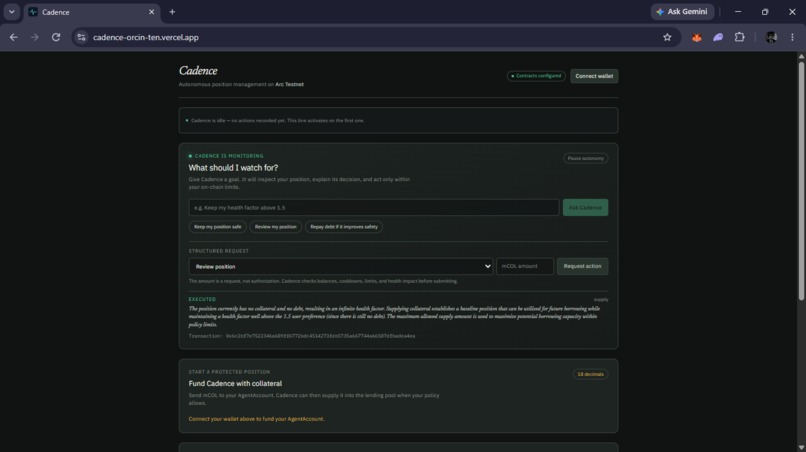Click the STRUCTURED REQUEST label
This screenshot has width=806, height=452.
click(218, 251)
